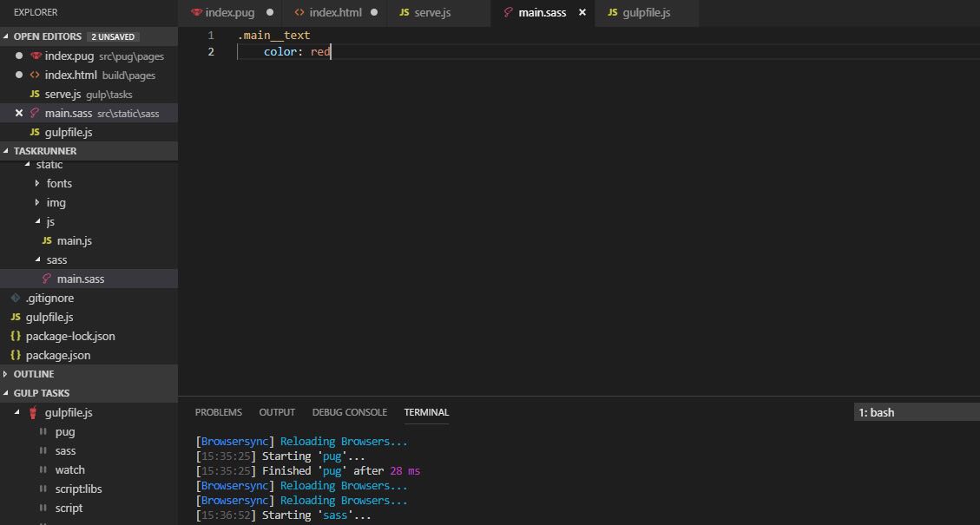The height and width of the screenshot is (525, 980).
Task: Click red gulp cup icon in Gulp Tasks
Action: [33, 412]
